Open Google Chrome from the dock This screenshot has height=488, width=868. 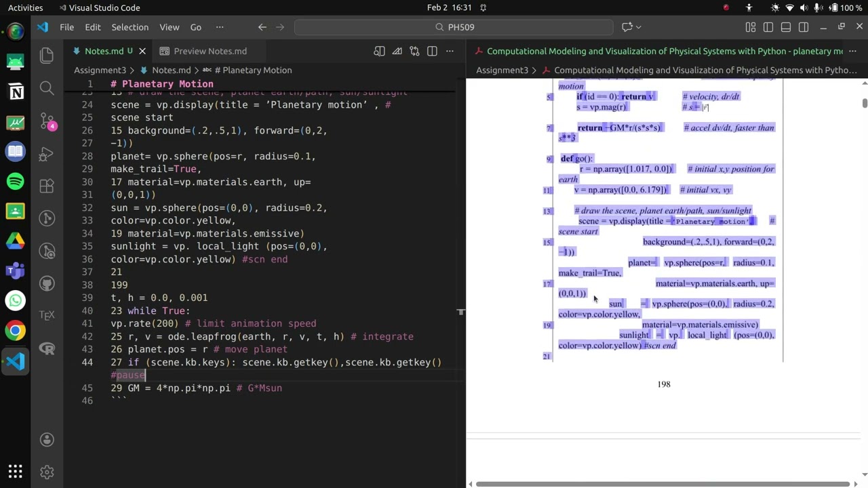click(15, 331)
